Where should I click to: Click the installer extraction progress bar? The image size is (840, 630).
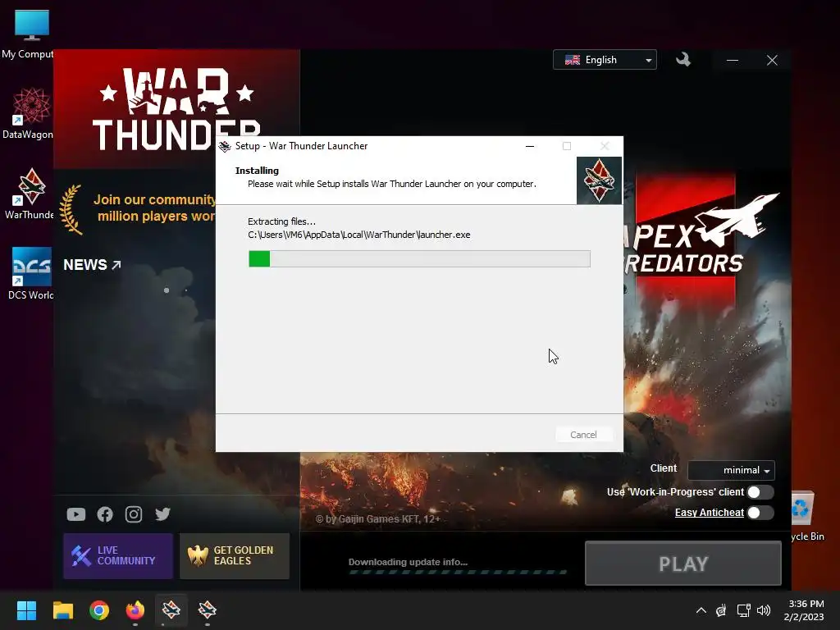pyautogui.click(x=419, y=258)
